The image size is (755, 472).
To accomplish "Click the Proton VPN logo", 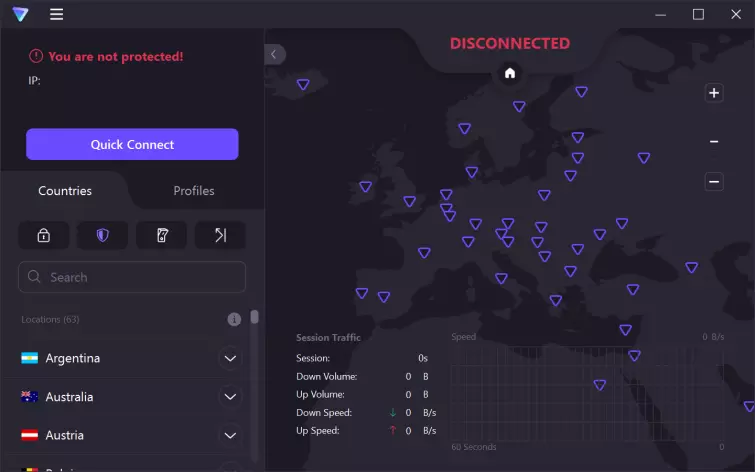I will 20,14.
